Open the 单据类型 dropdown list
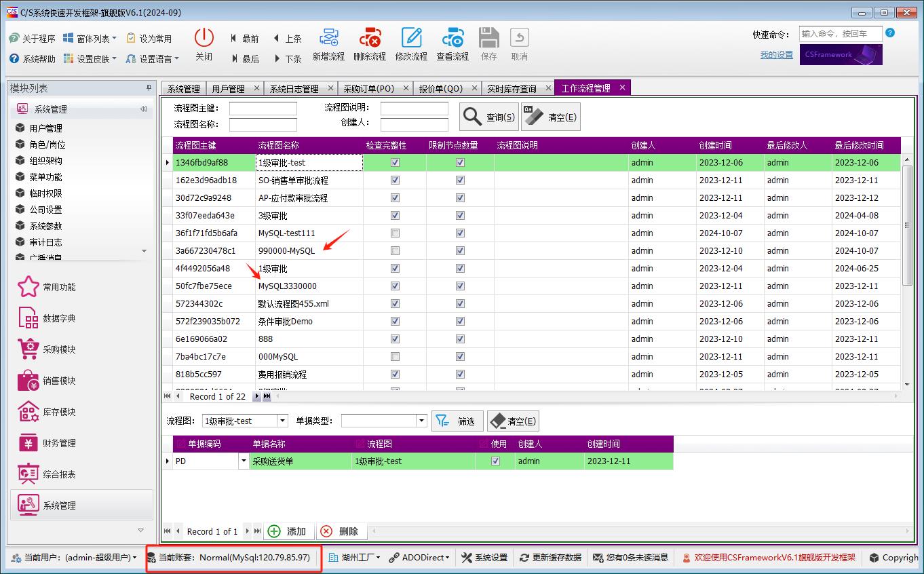 pos(421,421)
